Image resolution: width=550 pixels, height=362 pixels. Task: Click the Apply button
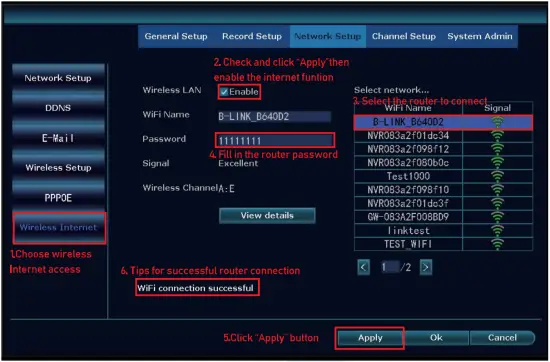370,338
